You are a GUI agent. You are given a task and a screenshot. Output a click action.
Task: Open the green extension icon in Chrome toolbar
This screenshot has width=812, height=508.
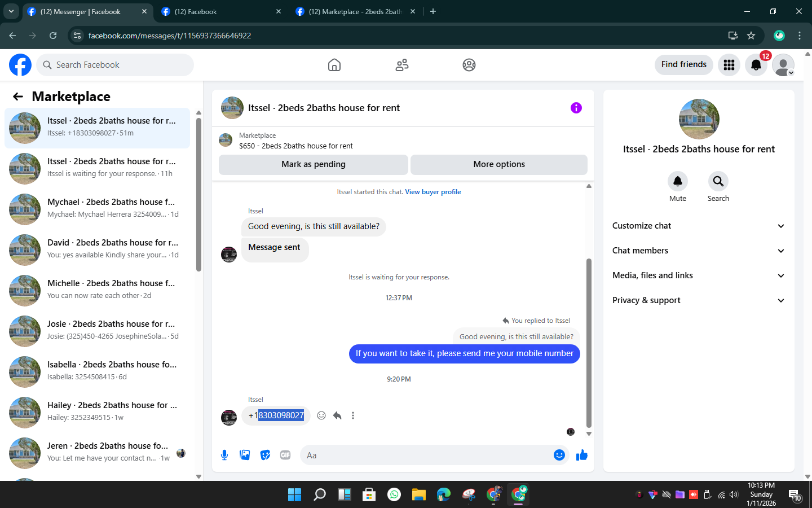pos(779,36)
